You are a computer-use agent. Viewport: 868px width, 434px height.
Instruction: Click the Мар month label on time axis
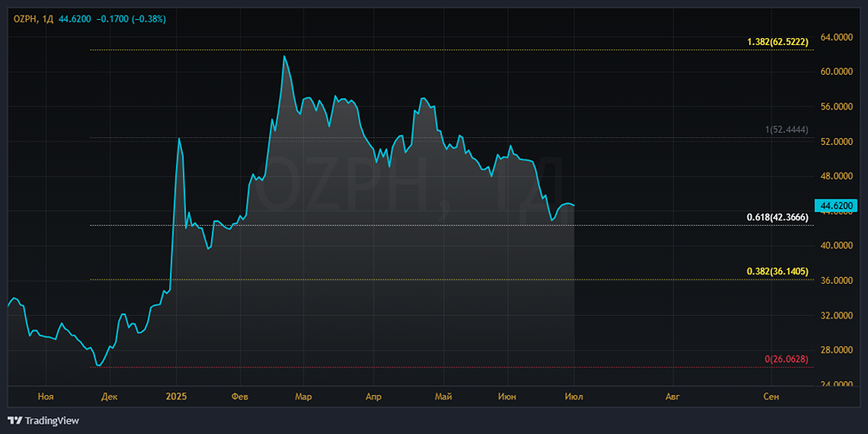[x=303, y=397]
